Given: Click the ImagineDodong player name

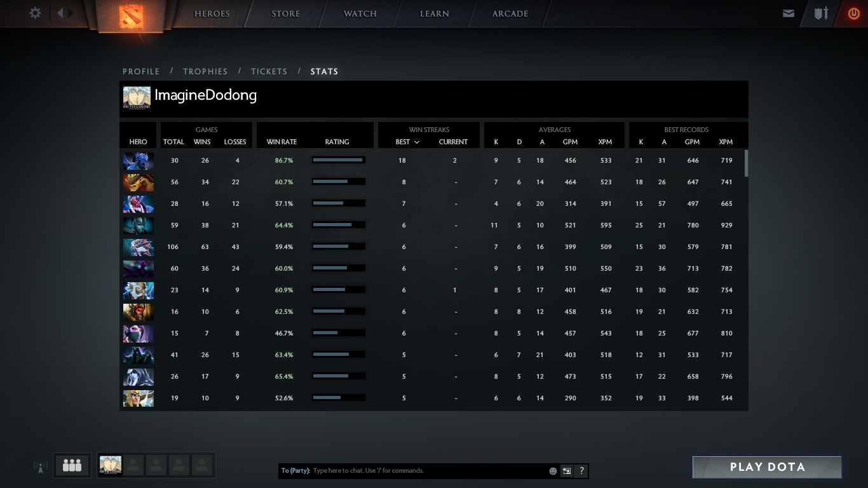Looking at the screenshot, I should [x=206, y=95].
